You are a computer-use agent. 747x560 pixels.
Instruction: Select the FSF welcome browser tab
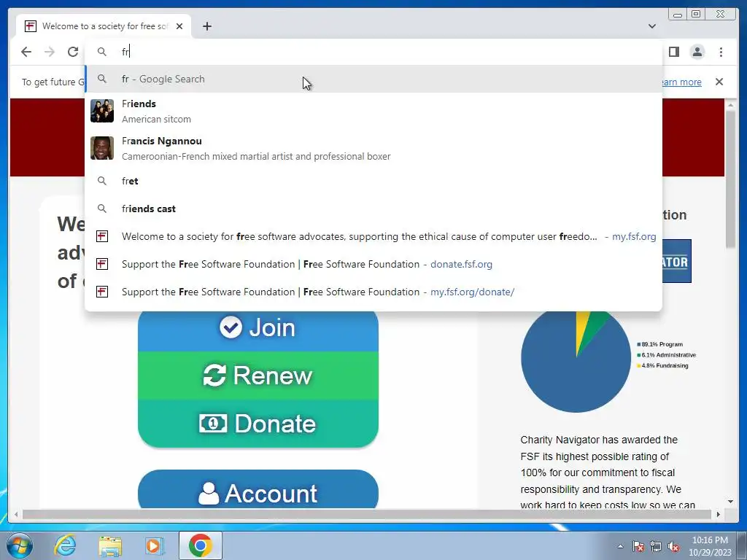click(104, 26)
